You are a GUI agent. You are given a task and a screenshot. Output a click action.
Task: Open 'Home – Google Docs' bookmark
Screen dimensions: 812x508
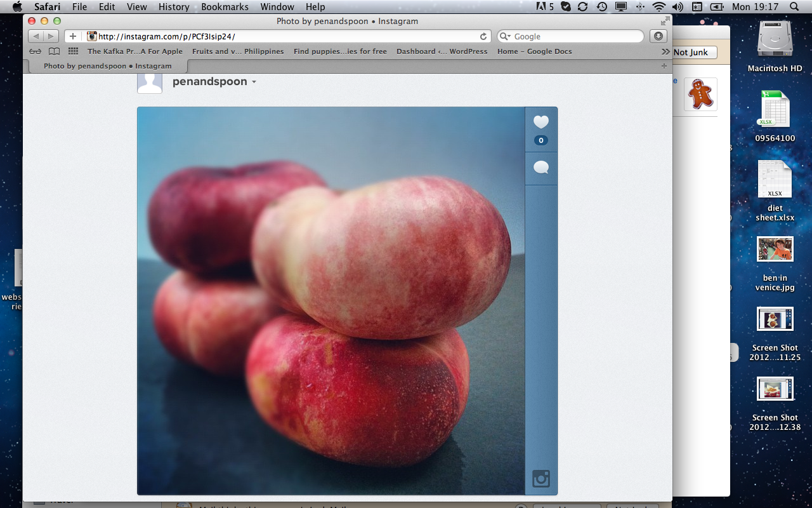click(x=534, y=51)
